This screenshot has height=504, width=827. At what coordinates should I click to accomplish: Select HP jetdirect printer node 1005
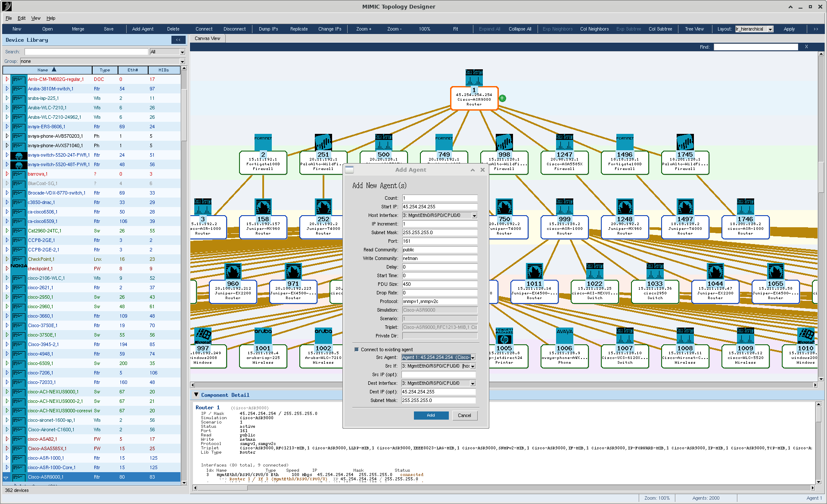point(508,356)
